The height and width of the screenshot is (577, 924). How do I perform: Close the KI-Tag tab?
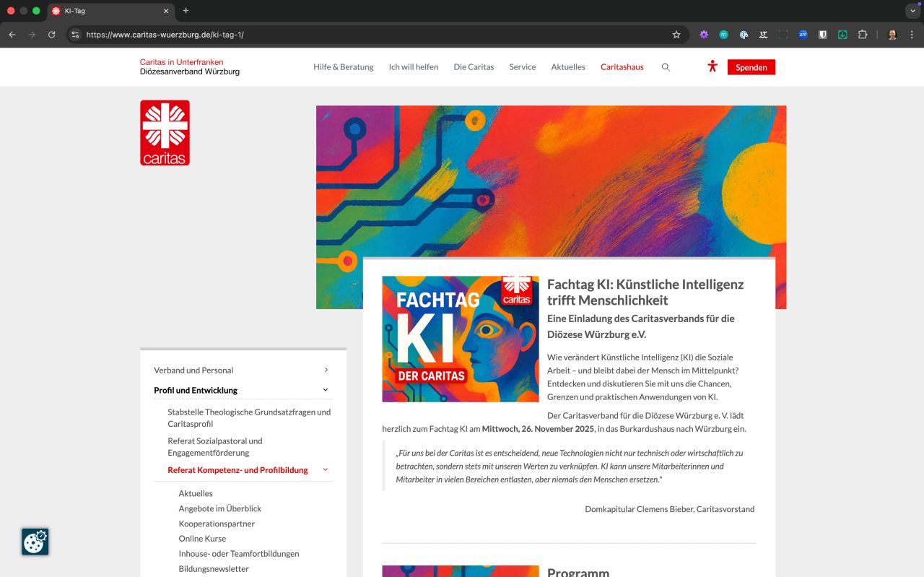165,11
